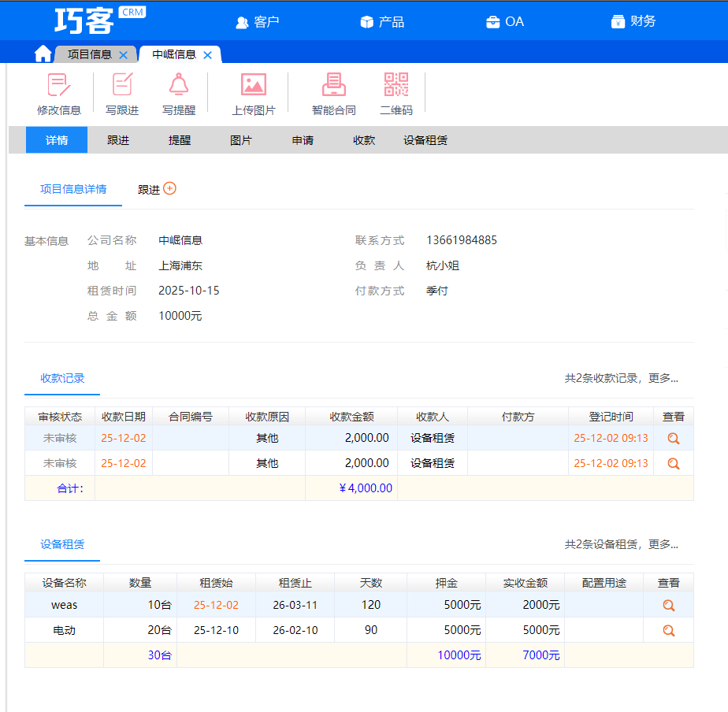
Task: Switch to the 设备租赁 tab in the gray bar
Action: 425,140
